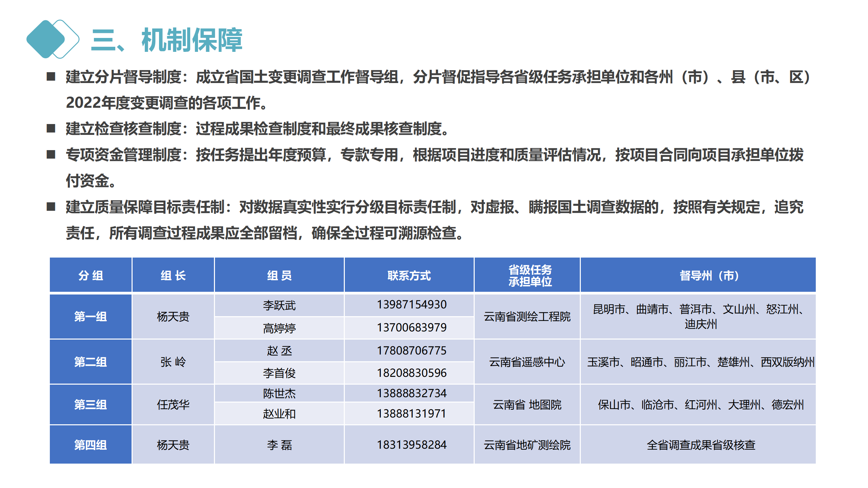Click the cell 全省调查成果省级核查
This screenshot has width=868, height=488.
tap(698, 445)
